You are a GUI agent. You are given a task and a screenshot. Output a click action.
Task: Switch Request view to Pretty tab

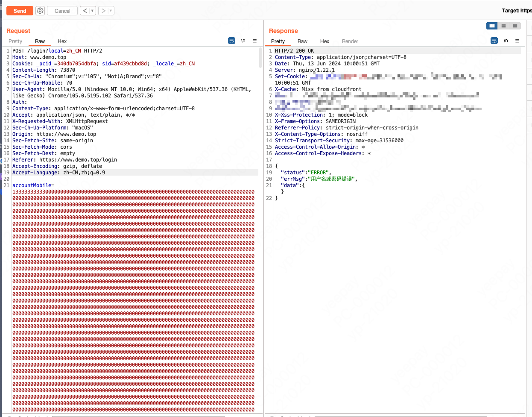[x=15, y=41]
